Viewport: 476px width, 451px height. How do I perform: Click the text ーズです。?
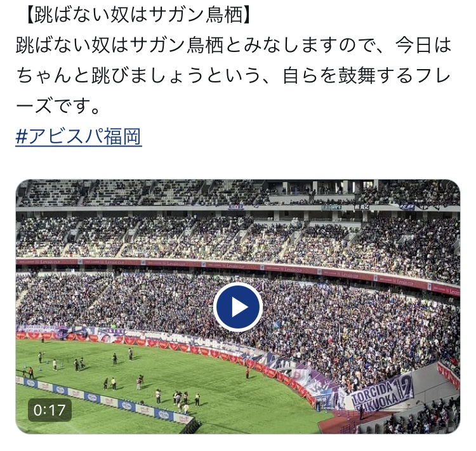click(x=58, y=106)
